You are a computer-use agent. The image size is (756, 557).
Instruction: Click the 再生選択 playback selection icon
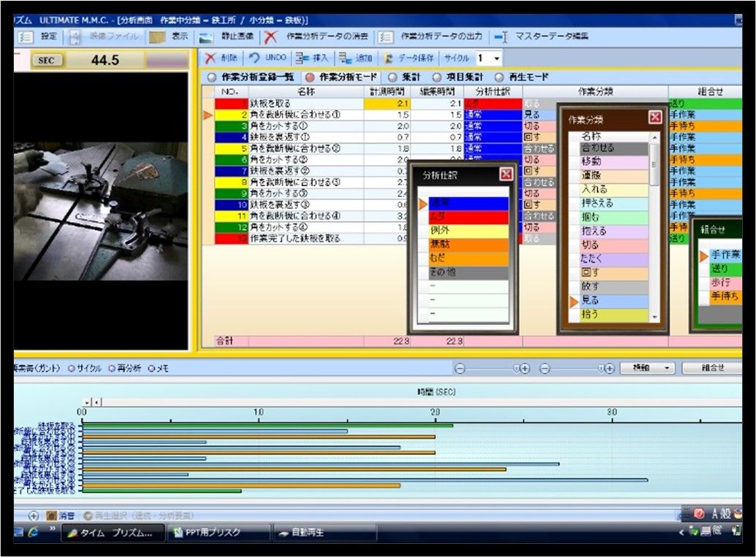[88, 515]
